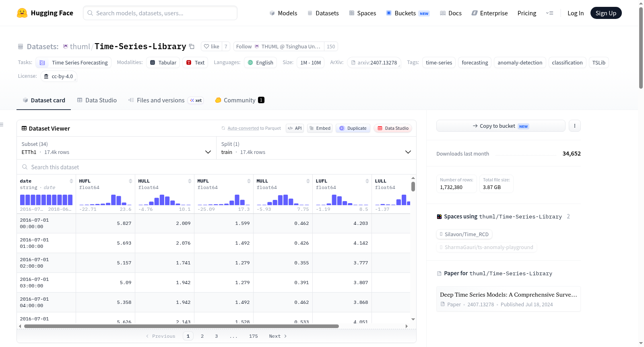
Task: Open the Dataset card tab
Action: click(44, 100)
